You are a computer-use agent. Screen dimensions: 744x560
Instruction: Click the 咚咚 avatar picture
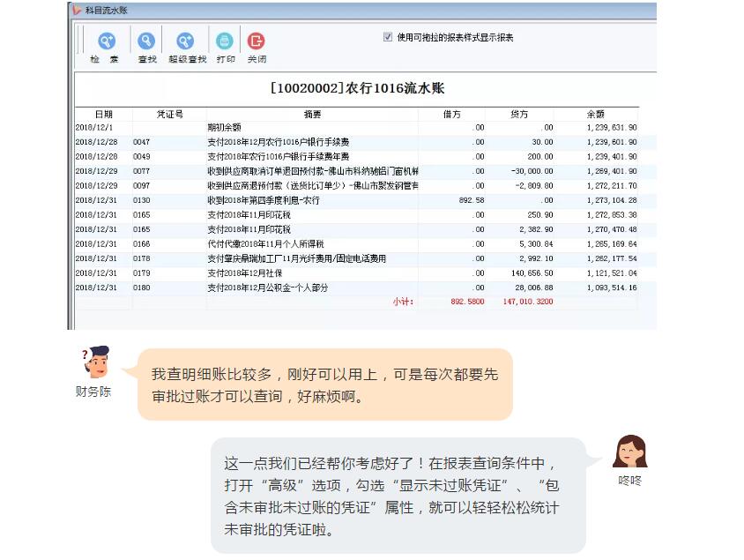pyautogui.click(x=629, y=452)
